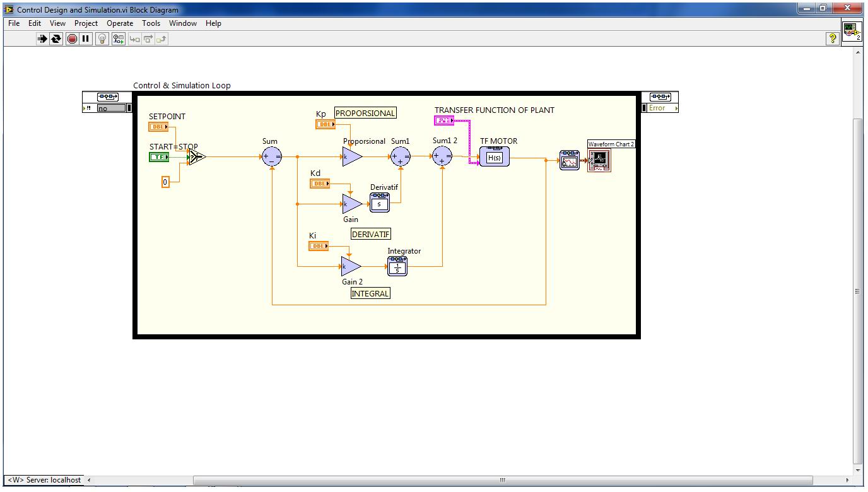Image resolution: width=868 pixels, height=492 pixels.
Task: Click the vertical scrollbar thumb
Action: point(857,291)
